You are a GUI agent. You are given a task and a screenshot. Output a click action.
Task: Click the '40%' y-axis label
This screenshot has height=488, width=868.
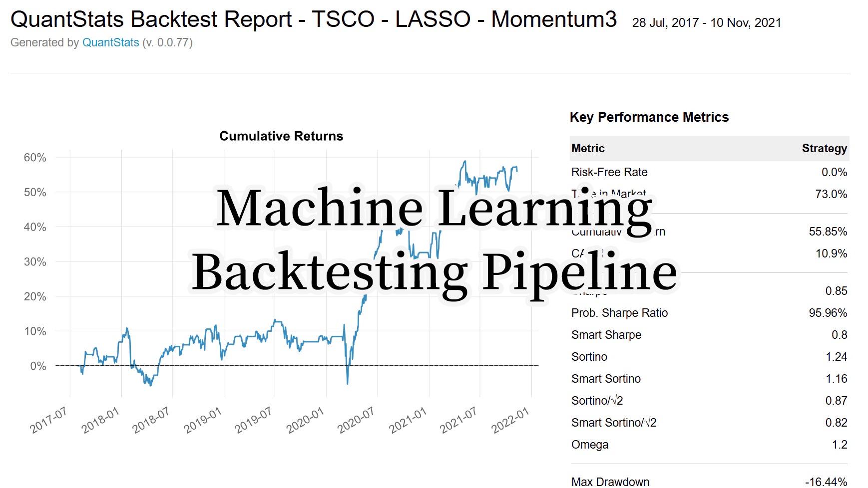pos(35,227)
